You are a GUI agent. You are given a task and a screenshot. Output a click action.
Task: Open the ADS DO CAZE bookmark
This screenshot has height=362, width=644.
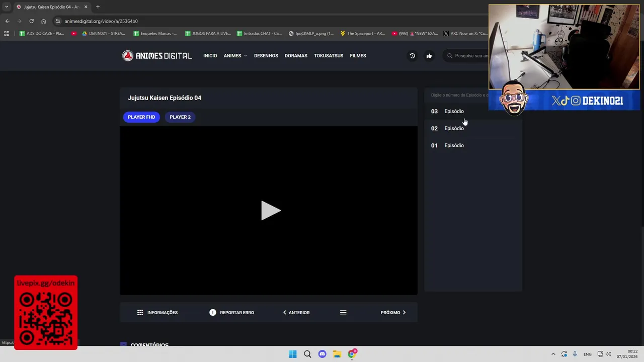coord(42,34)
